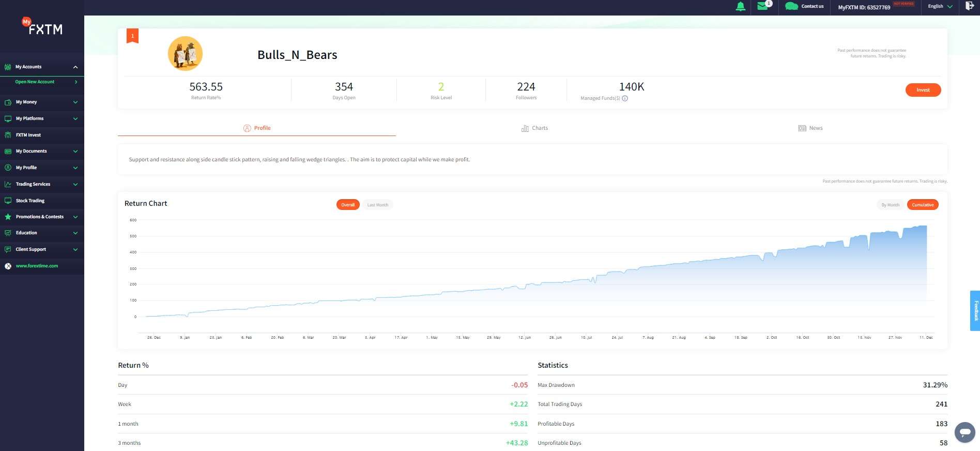Click the Promotions & Contests star icon
This screenshot has height=451, width=980.
point(8,217)
